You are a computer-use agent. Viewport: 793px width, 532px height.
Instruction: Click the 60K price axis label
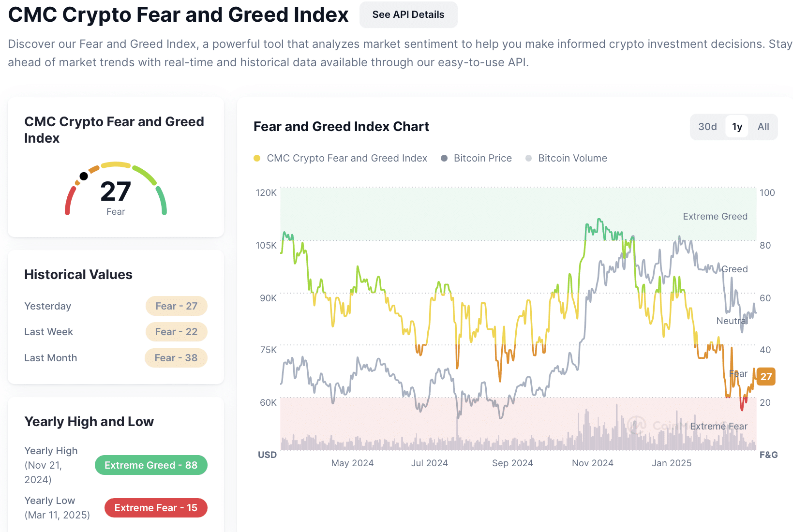pyautogui.click(x=268, y=402)
